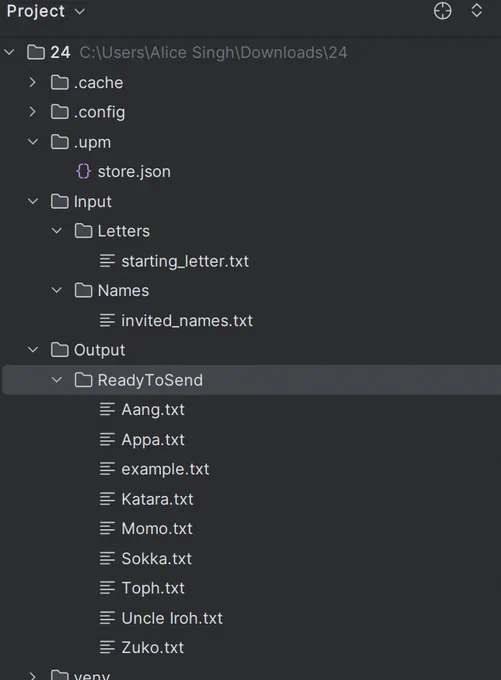This screenshot has width=501, height=680.
Task: Click the root 24 project folder icon
Action: (x=36, y=52)
